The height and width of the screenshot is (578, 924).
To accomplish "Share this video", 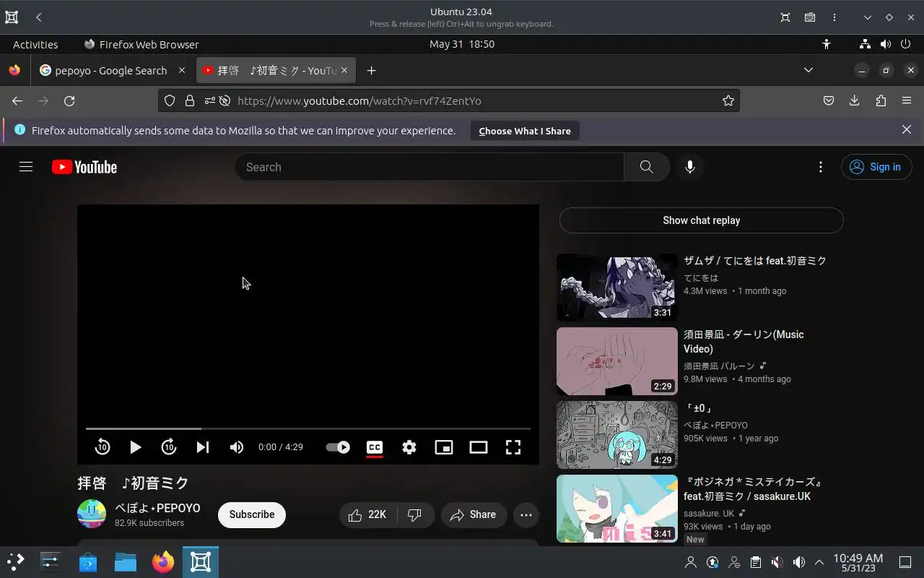I will 473,514.
